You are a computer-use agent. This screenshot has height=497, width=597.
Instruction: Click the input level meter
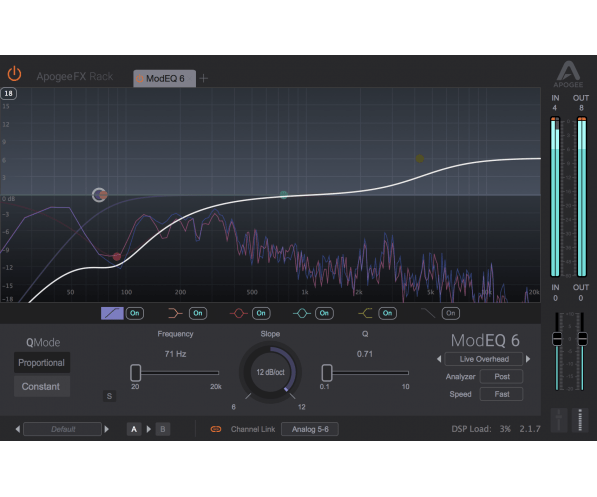(555, 197)
